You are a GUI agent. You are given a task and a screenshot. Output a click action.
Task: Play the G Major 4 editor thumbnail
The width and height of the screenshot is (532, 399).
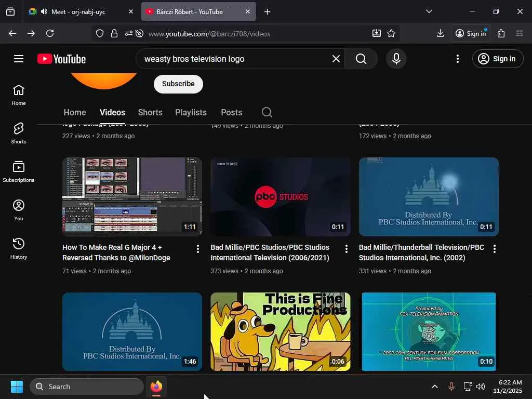click(x=132, y=196)
